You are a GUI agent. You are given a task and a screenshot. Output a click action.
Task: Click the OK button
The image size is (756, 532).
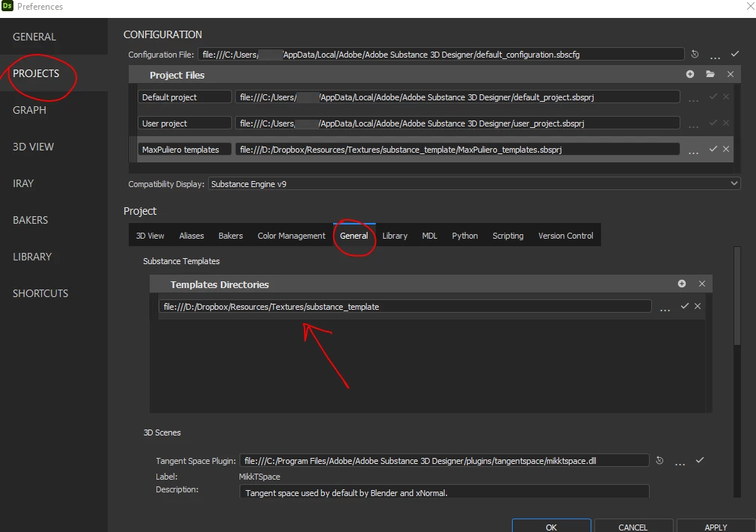pos(551,526)
